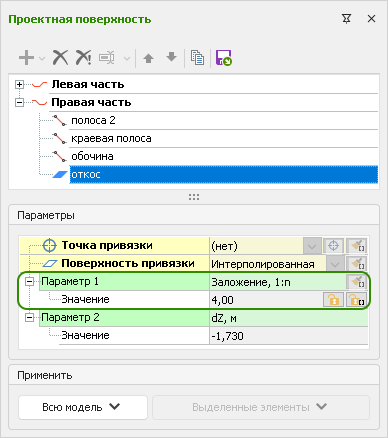Click the plus Add element toolbar icon
The height and width of the screenshot is (438, 388).
26,58
